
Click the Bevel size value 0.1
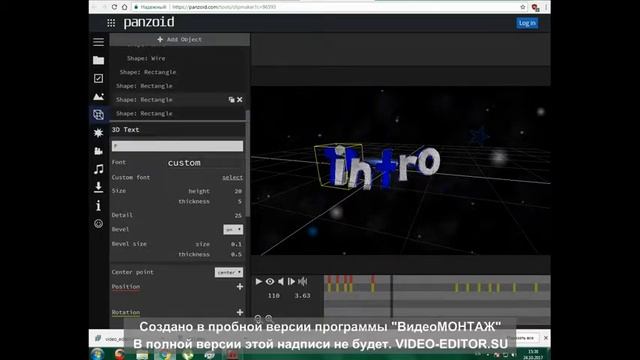pos(236,244)
